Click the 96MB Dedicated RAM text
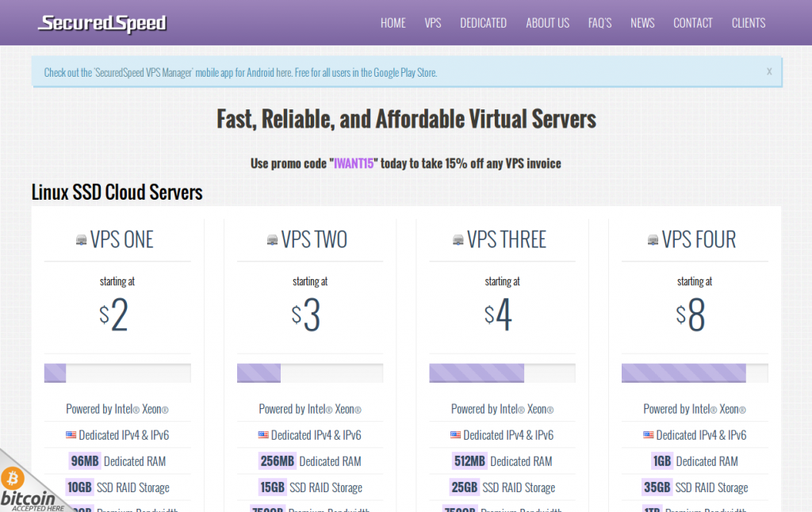 (x=117, y=461)
